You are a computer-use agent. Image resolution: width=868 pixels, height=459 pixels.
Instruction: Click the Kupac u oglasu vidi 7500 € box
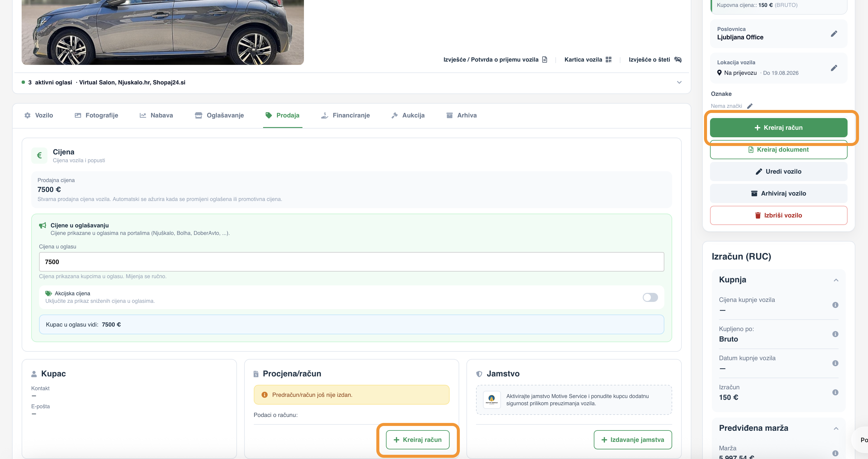tap(351, 324)
